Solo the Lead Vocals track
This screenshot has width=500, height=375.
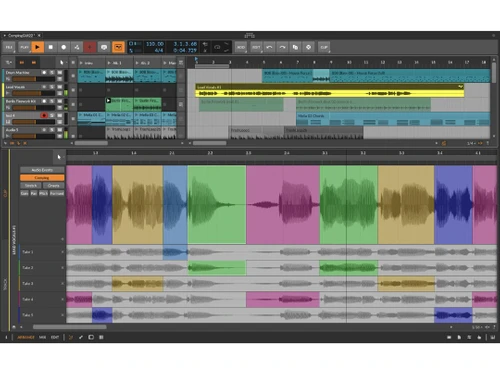[52, 87]
